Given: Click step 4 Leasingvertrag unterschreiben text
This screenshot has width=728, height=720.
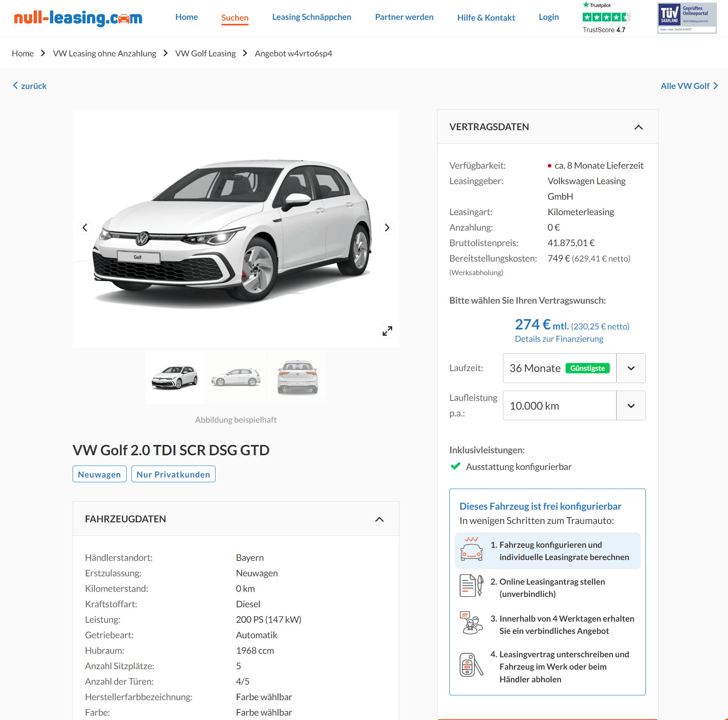Looking at the screenshot, I should pyautogui.click(x=560, y=667).
